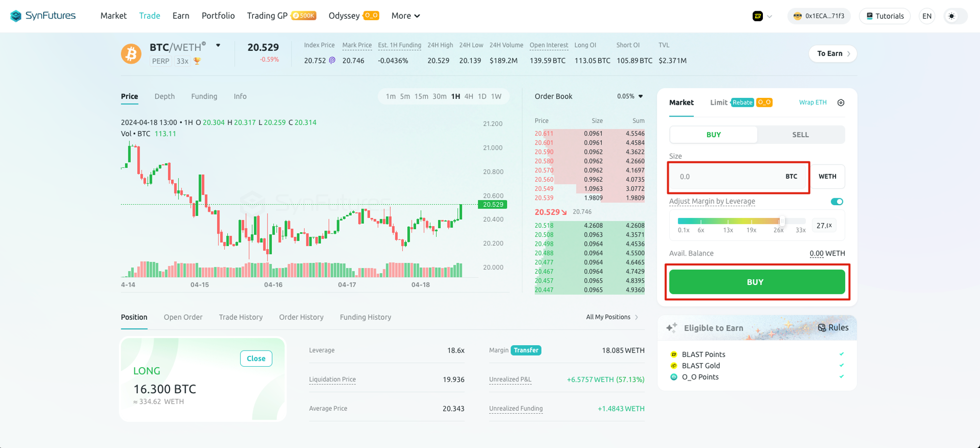Image resolution: width=980 pixels, height=448 pixels.
Task: Expand the BTC/WETH pair selector arrow
Action: pos(218,46)
